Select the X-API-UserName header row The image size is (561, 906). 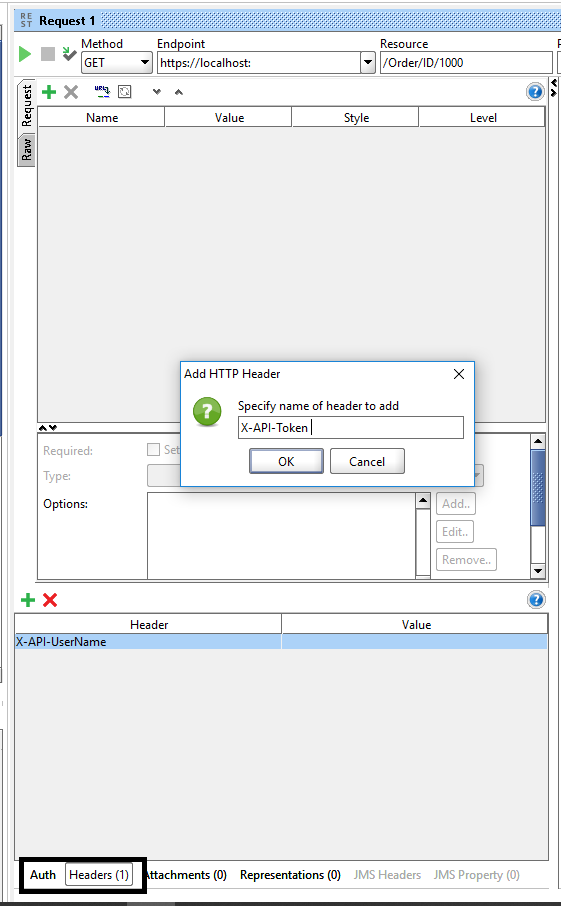[x=281, y=641]
